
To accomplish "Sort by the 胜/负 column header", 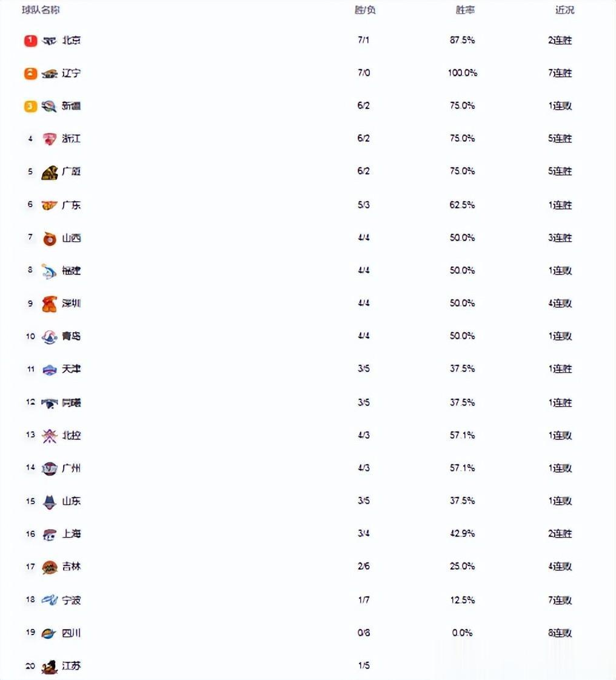I will pyautogui.click(x=365, y=10).
